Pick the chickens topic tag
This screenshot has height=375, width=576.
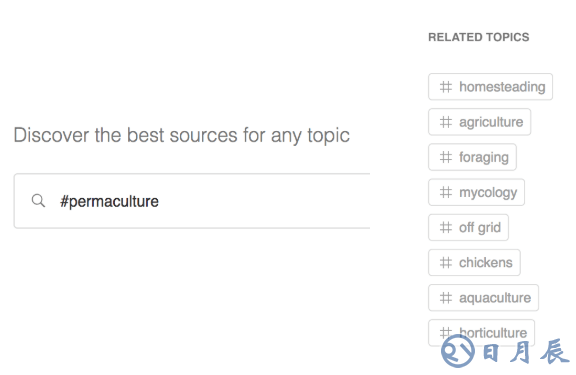[474, 263]
